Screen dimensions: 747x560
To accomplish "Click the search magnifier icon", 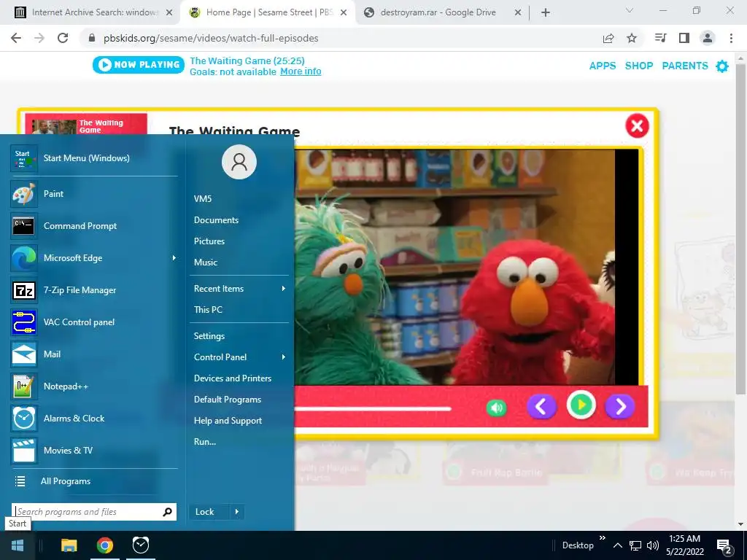I will coord(167,512).
